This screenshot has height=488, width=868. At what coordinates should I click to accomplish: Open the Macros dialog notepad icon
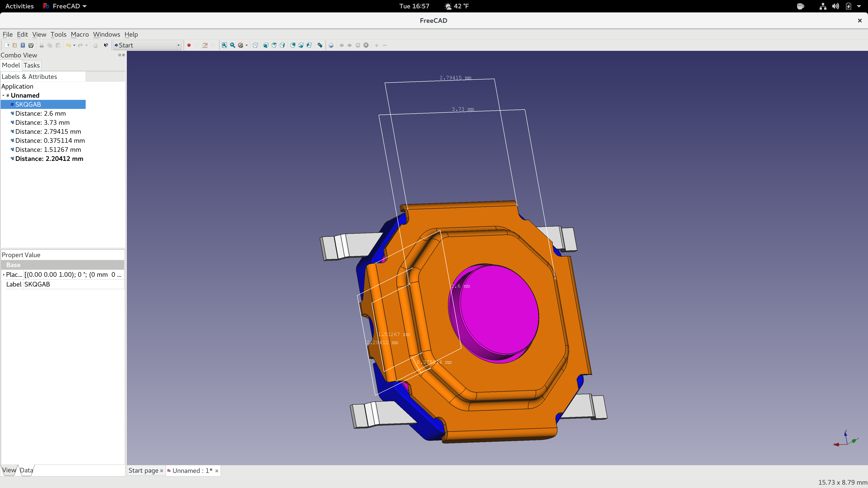pyautogui.click(x=205, y=45)
